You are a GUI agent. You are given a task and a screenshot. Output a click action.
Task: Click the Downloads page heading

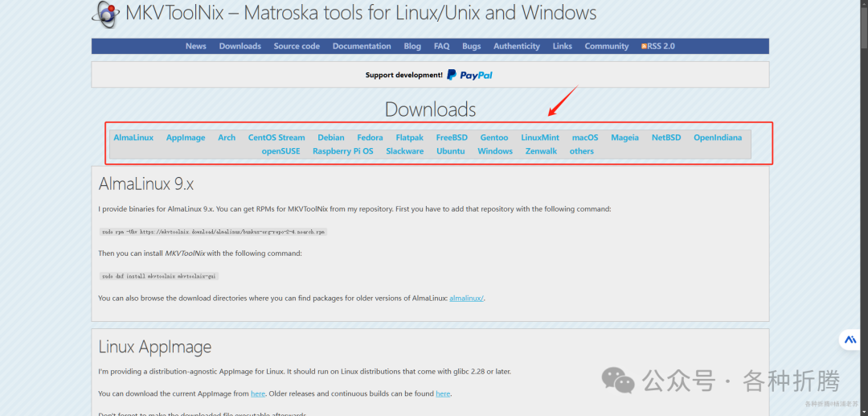coord(430,109)
